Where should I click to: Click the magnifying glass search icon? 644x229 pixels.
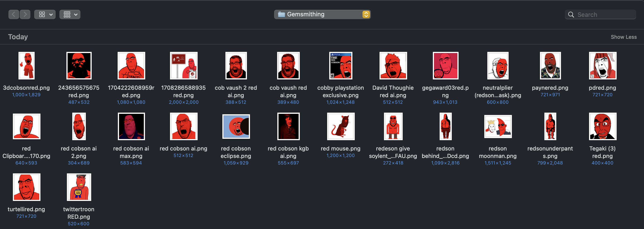(571, 15)
